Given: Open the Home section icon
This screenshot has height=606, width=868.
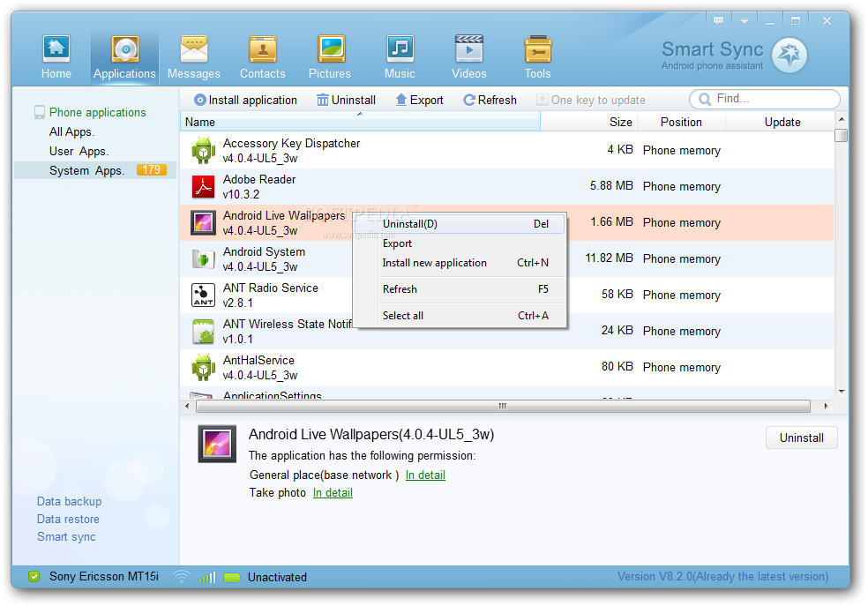Looking at the screenshot, I should (56, 49).
